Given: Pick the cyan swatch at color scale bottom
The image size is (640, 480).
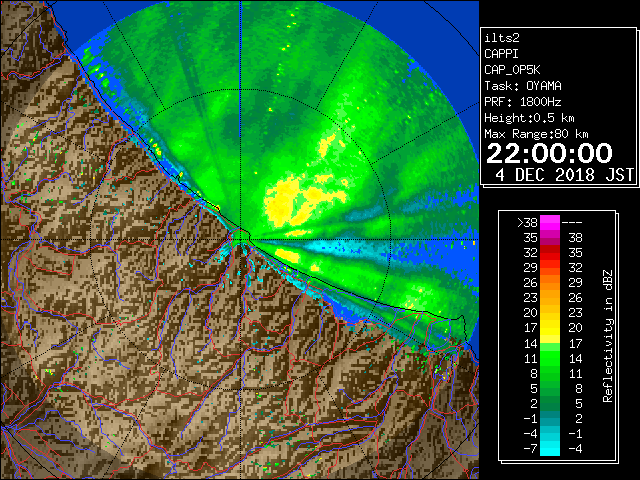Looking at the screenshot, I should 550,448.
